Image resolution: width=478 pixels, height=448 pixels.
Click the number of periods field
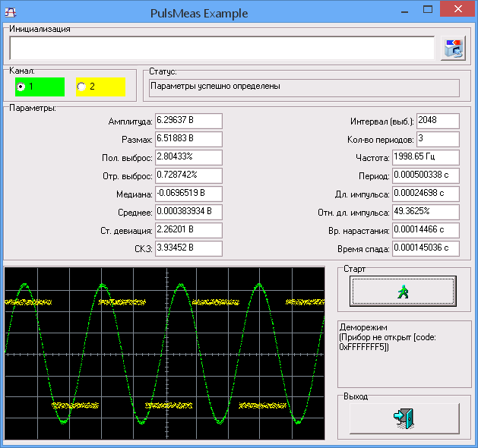pos(438,140)
